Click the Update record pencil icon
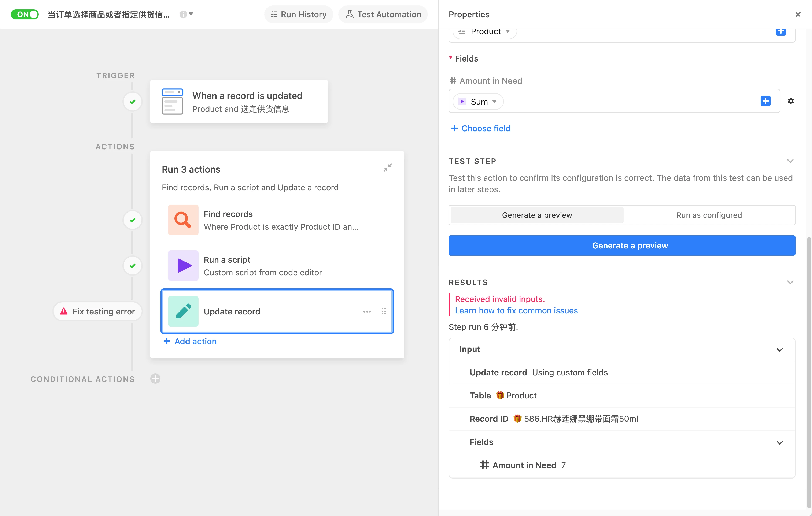Screen dimensions: 812x516 [183, 311]
